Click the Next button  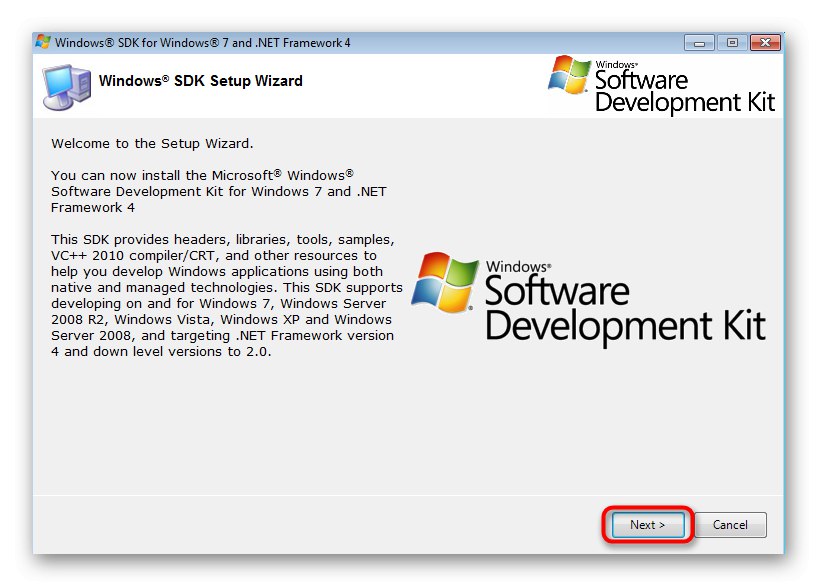[648, 525]
